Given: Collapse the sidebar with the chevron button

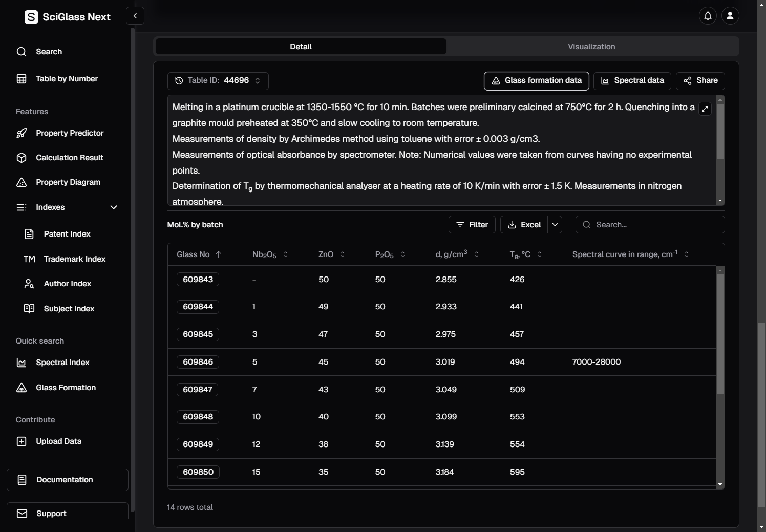Looking at the screenshot, I should click(135, 16).
